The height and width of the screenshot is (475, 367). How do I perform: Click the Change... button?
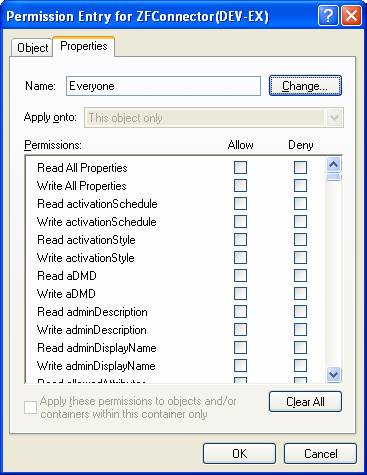[x=305, y=86]
